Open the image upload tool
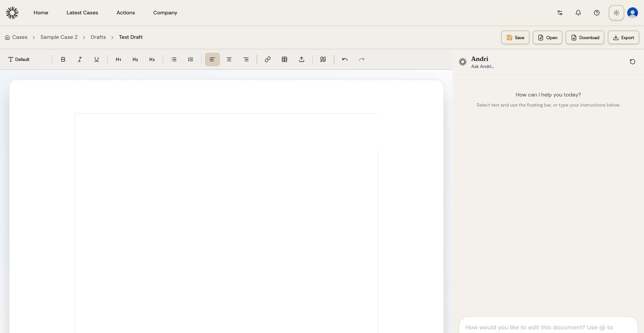The image size is (644, 333). point(301,59)
